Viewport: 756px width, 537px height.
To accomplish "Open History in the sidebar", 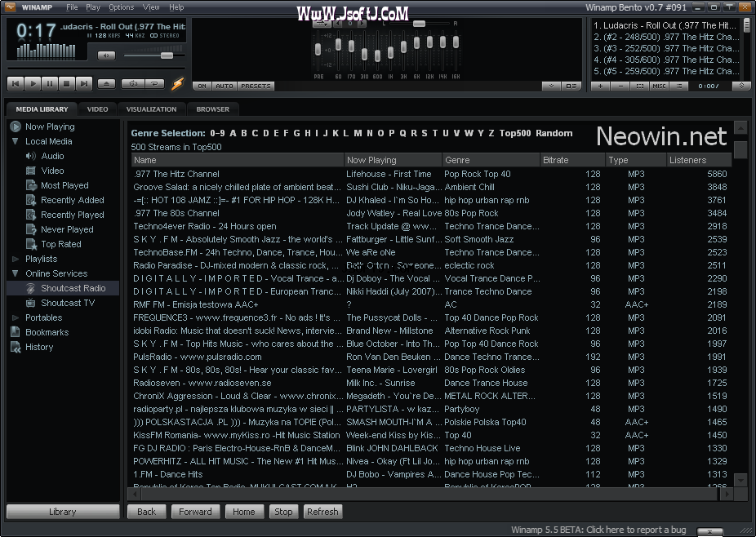I will 39,347.
